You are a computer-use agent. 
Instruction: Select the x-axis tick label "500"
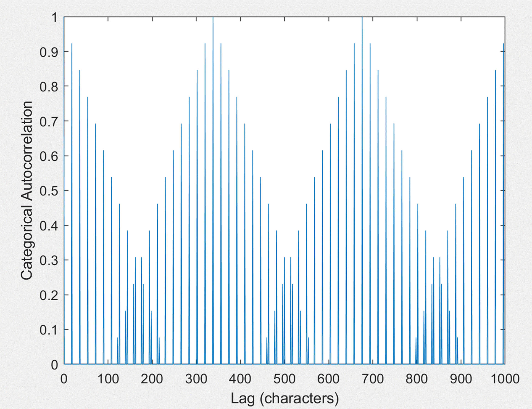coord(284,379)
